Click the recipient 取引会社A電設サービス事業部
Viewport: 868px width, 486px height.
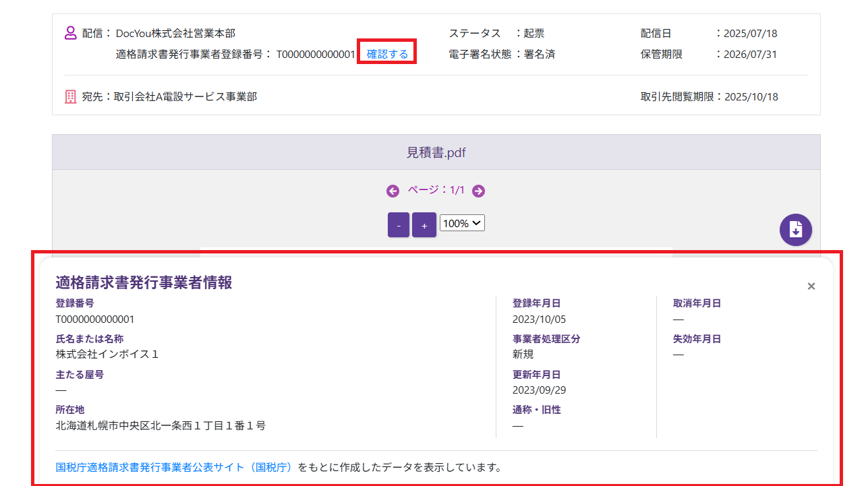[x=185, y=97]
